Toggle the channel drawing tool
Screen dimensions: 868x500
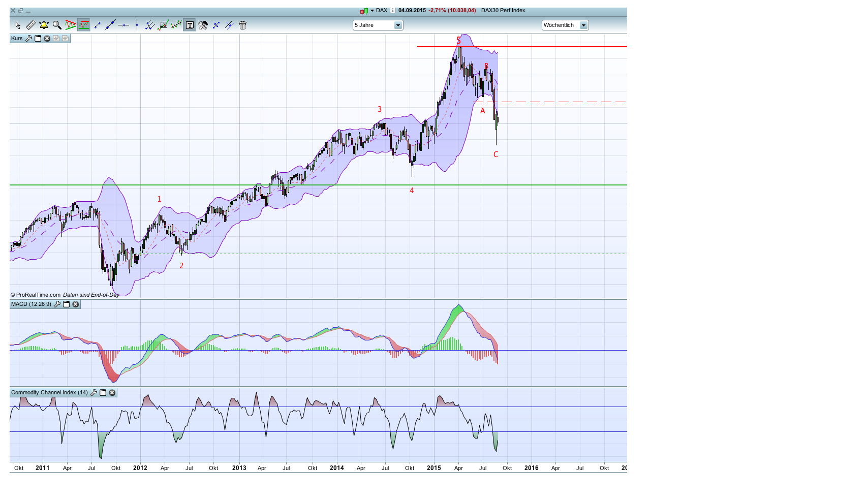tap(149, 25)
